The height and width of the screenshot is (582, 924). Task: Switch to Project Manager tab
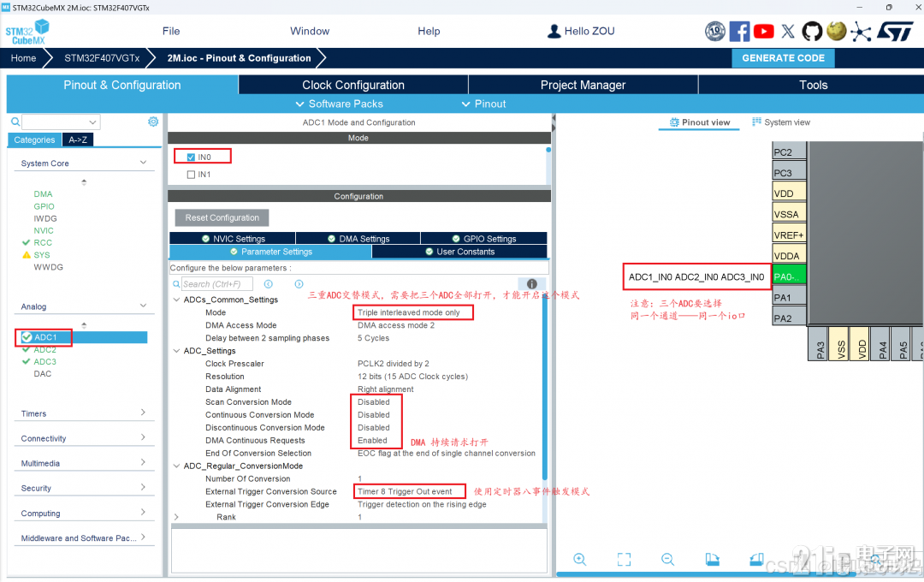pyautogui.click(x=583, y=85)
